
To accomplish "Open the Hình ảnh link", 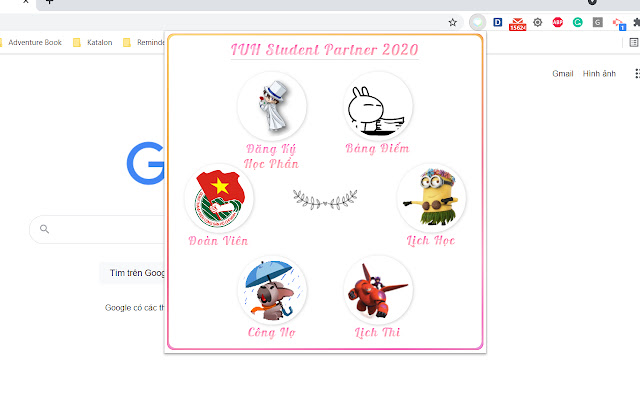I will pyautogui.click(x=599, y=73).
